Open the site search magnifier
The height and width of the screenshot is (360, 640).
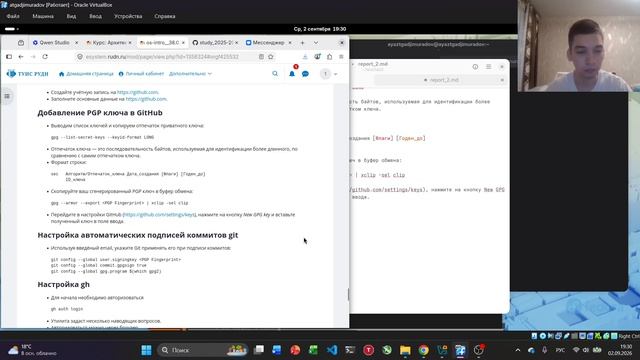pos(275,74)
